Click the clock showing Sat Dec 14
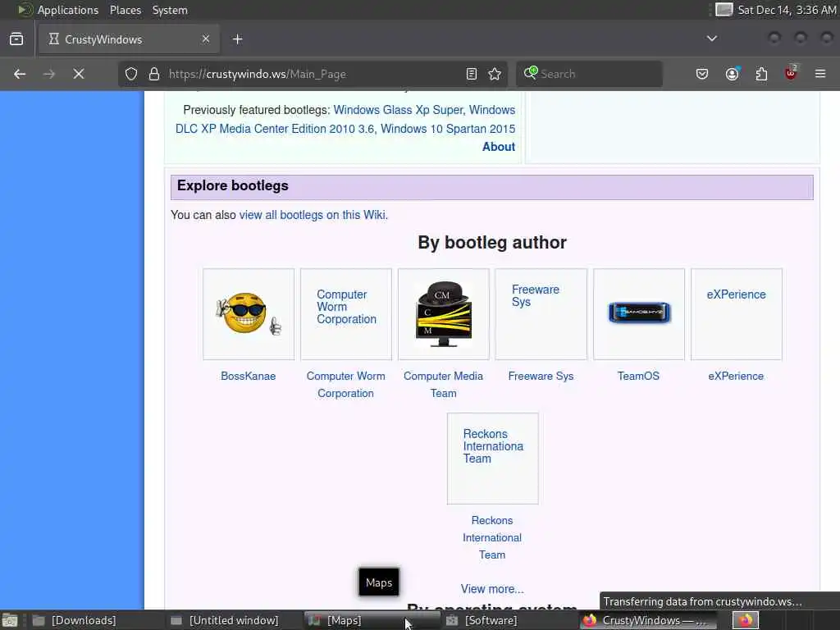Image resolution: width=840 pixels, height=630 pixels. point(787,10)
